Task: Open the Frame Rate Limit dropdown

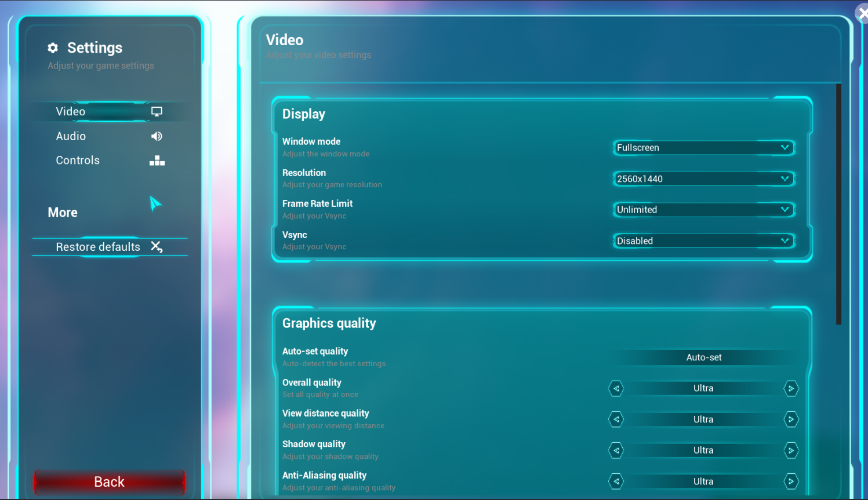Action: (703, 210)
